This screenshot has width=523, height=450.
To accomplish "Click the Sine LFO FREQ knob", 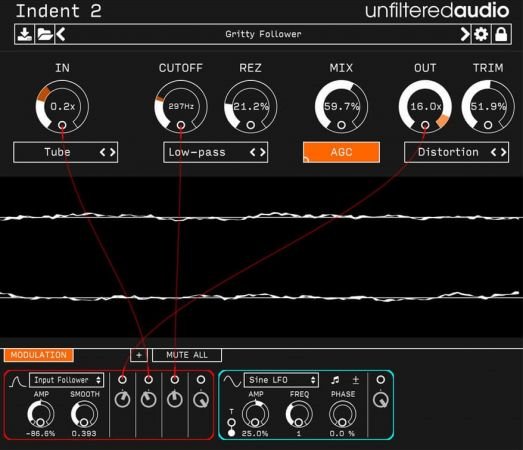I will 299,414.
